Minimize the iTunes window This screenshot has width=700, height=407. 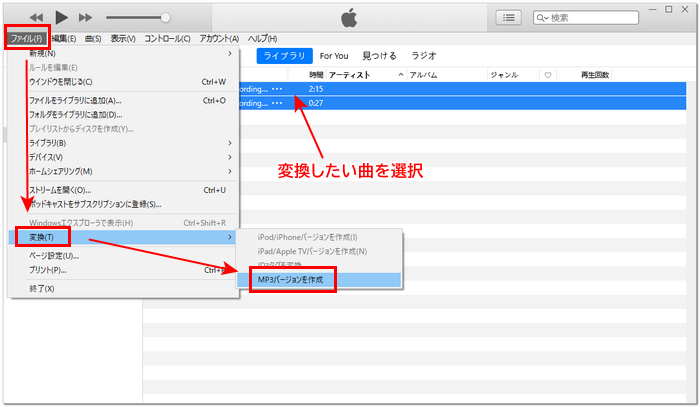click(652, 9)
